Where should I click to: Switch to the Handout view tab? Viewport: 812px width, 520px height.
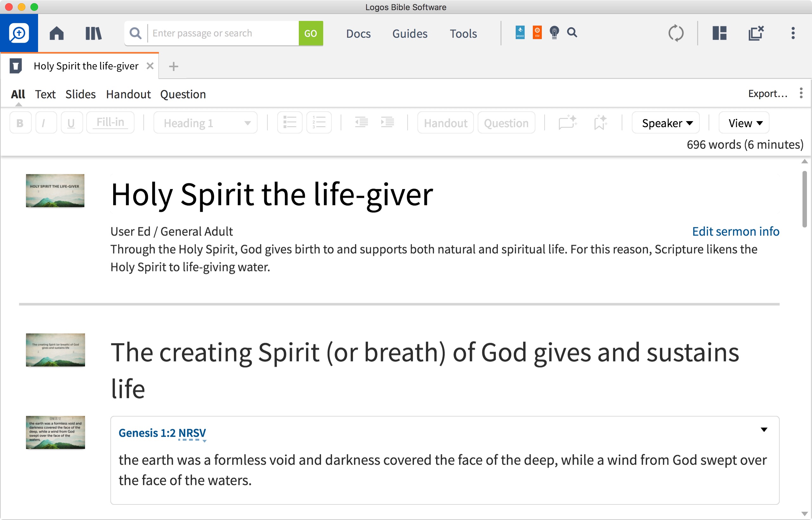point(128,94)
